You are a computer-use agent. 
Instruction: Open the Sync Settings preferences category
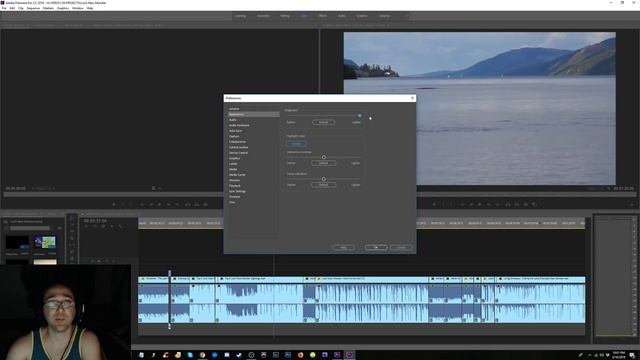coord(237,191)
